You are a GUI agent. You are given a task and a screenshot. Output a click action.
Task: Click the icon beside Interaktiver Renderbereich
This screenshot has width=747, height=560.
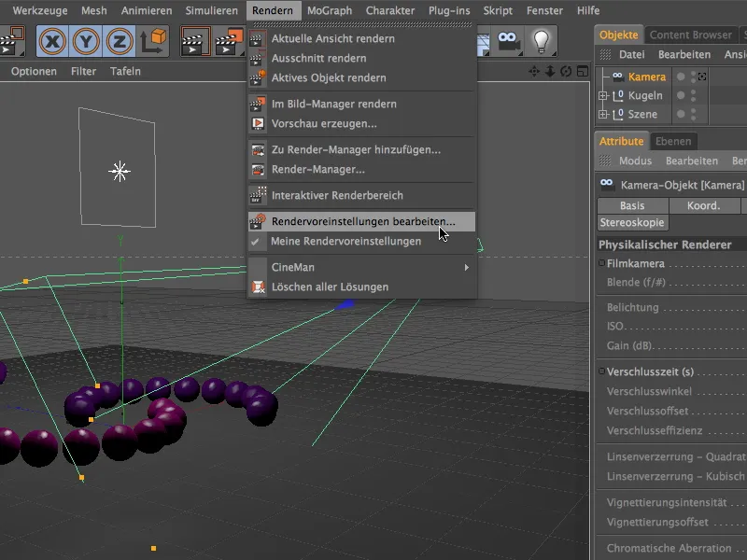click(x=258, y=195)
